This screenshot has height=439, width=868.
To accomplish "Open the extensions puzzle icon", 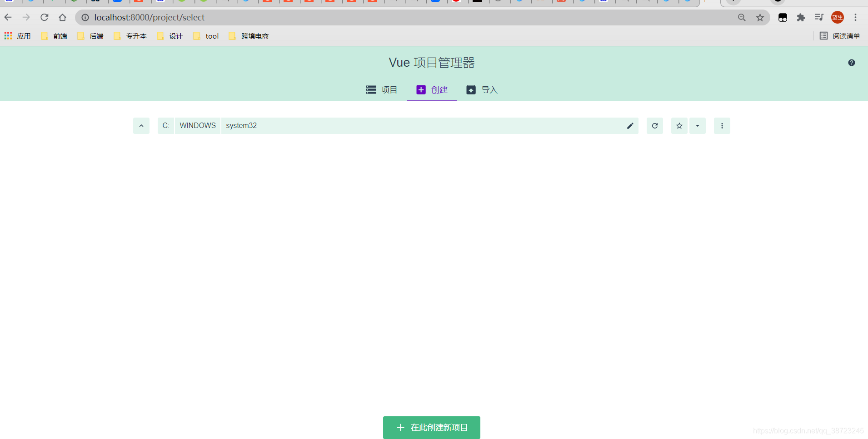I will (x=801, y=17).
